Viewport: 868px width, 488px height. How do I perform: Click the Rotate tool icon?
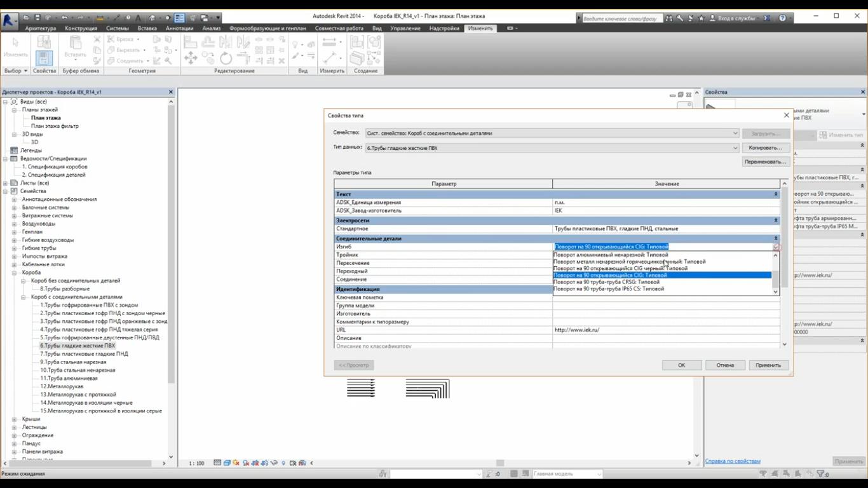(226, 57)
